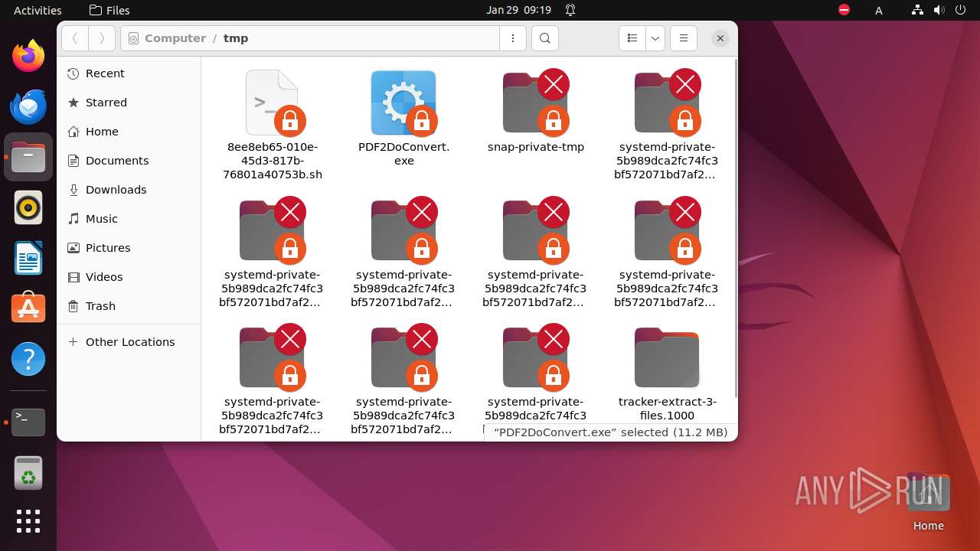Open Pictures in the sidebar
The width and height of the screenshot is (980, 551).
[x=129, y=248]
